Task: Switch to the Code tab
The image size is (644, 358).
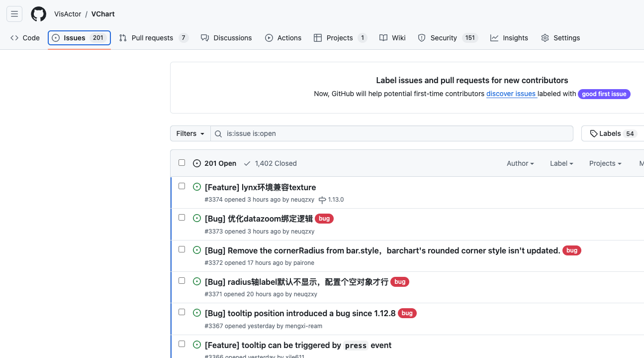Action: coord(25,38)
